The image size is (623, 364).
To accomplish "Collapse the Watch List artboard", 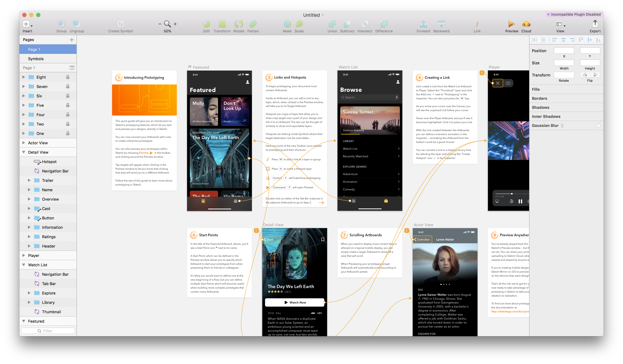I will pos(24,265).
